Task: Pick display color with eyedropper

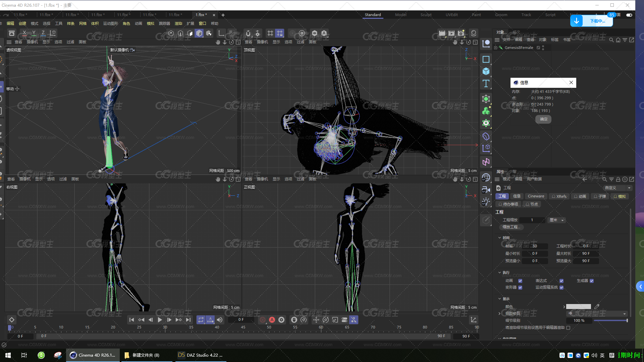Action: 597,306
